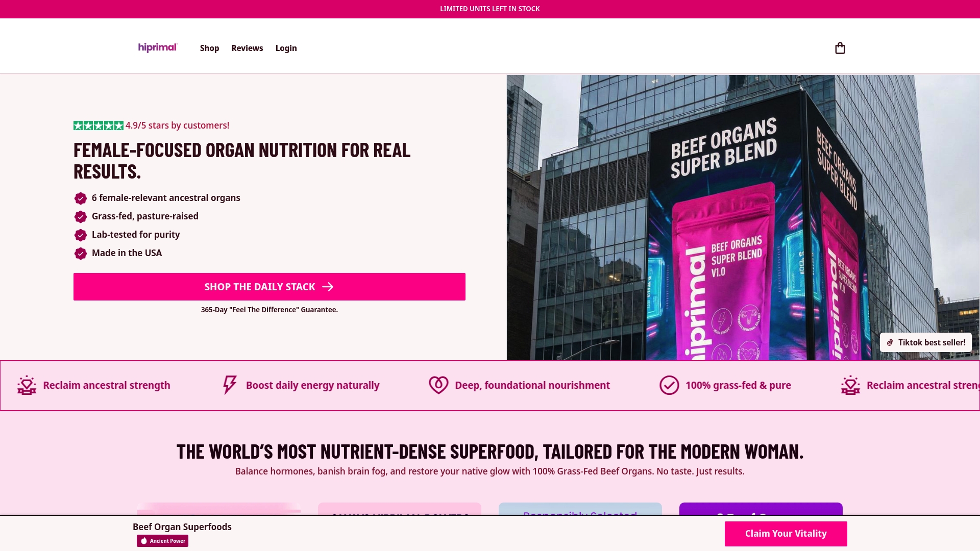This screenshot has height=551, width=980.
Task: Click 'Grass-fed, pasture-raised' bullet text
Action: [145, 216]
